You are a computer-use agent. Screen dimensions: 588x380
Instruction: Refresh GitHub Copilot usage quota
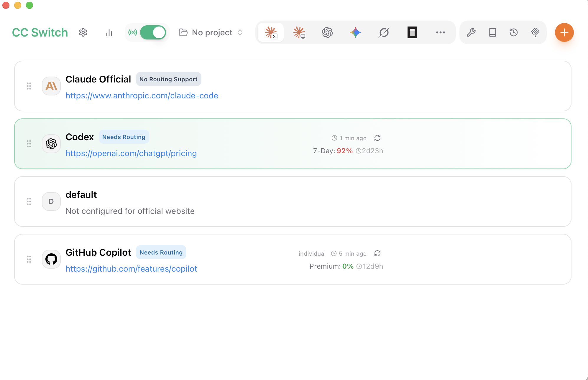coord(377,253)
